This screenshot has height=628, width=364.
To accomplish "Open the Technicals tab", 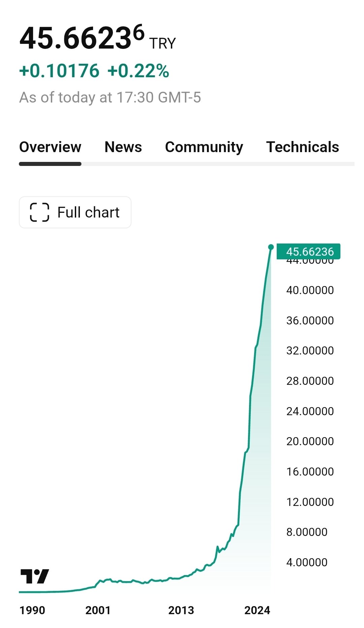I will pos(303,147).
